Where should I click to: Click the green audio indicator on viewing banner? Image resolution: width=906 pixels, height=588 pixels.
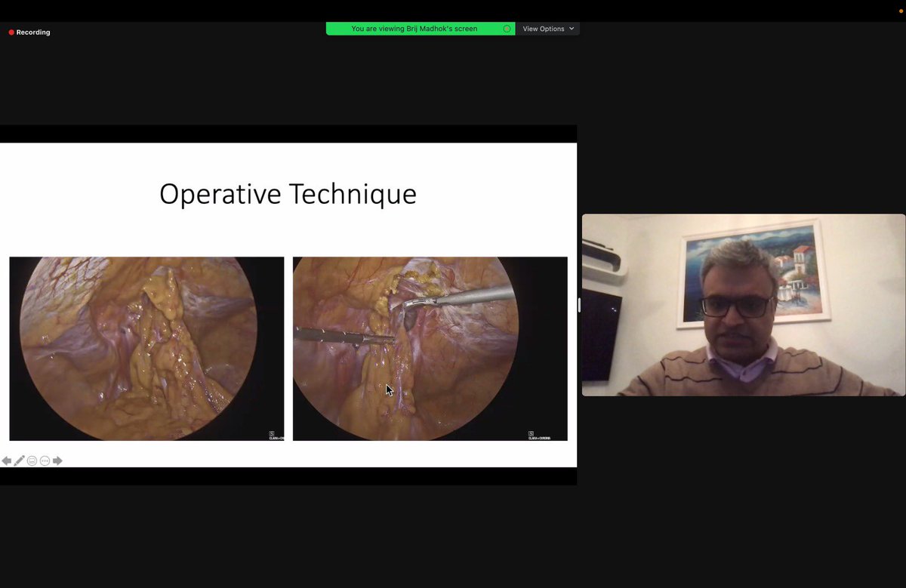507,29
